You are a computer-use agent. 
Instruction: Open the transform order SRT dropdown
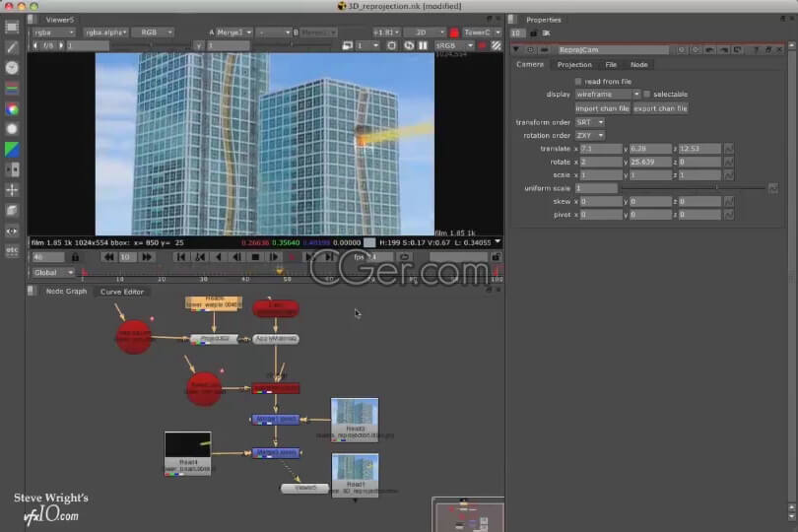coord(590,122)
